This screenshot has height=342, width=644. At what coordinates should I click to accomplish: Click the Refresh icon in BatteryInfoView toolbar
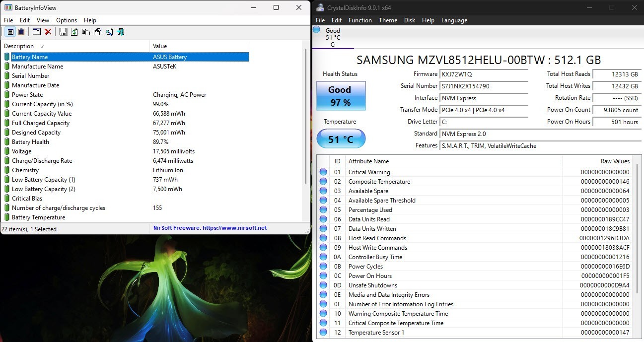tap(74, 32)
